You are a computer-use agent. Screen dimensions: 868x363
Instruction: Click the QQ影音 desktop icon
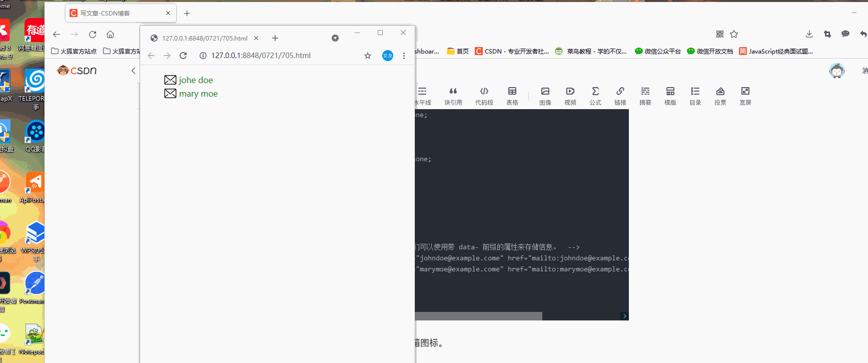coord(35,136)
